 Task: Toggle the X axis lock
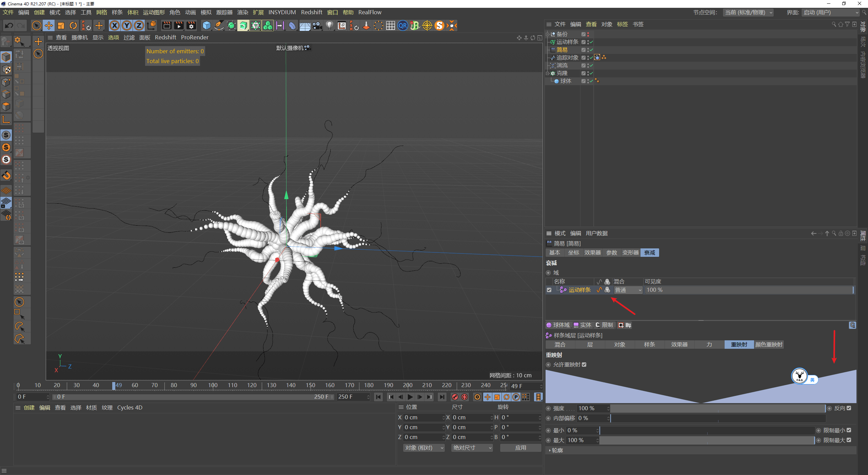click(x=115, y=25)
